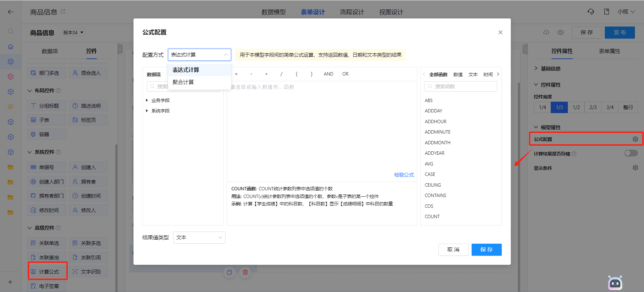Select the 创建人 control

[89, 167]
